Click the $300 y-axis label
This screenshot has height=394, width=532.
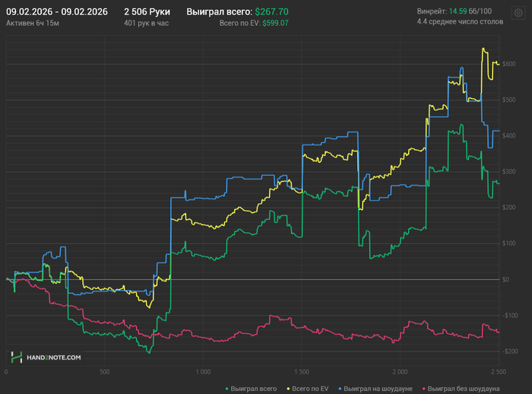[509, 172]
